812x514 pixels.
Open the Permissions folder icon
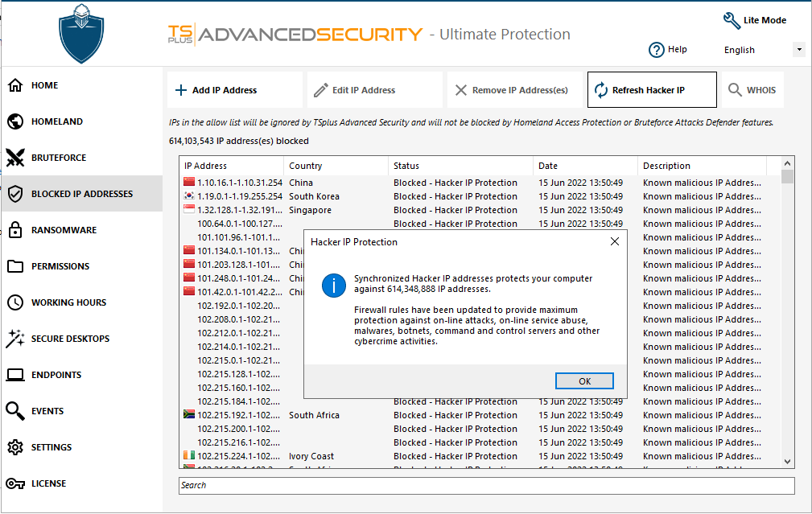pyautogui.click(x=15, y=266)
